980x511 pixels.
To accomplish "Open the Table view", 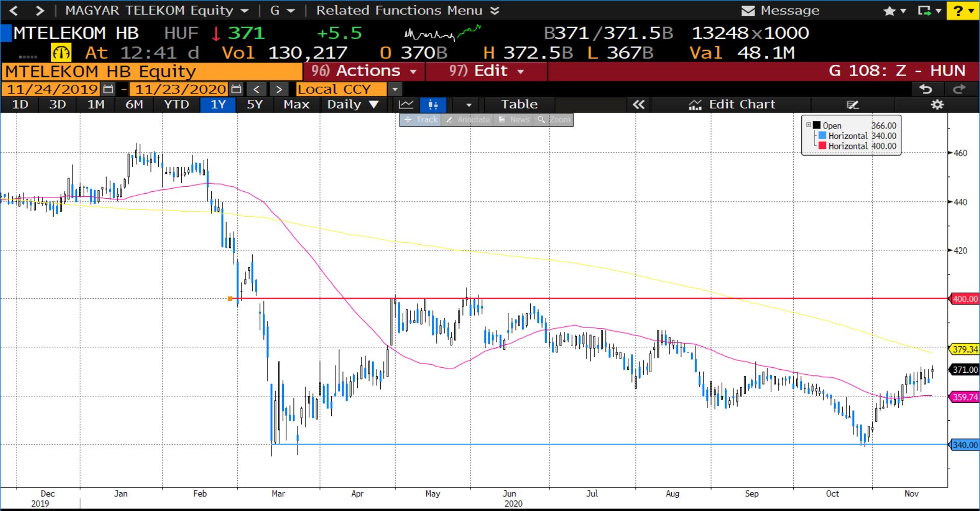I will click(519, 105).
